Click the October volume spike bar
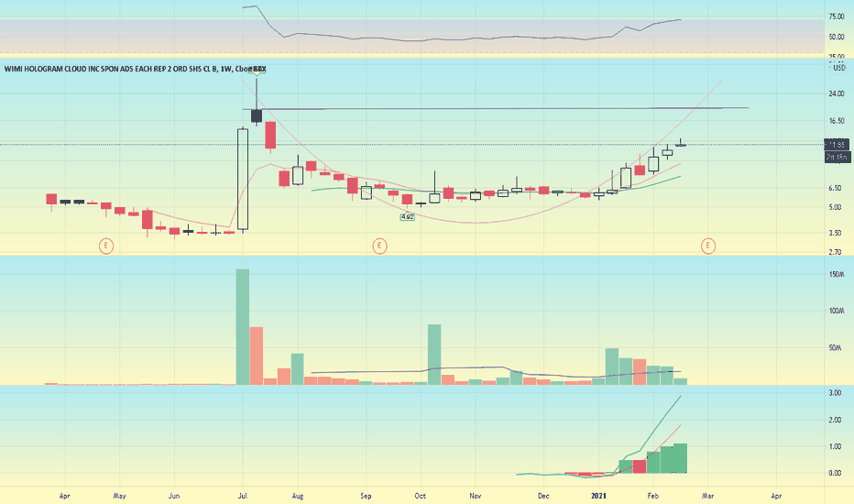This screenshot has height=504, width=854. [434, 355]
